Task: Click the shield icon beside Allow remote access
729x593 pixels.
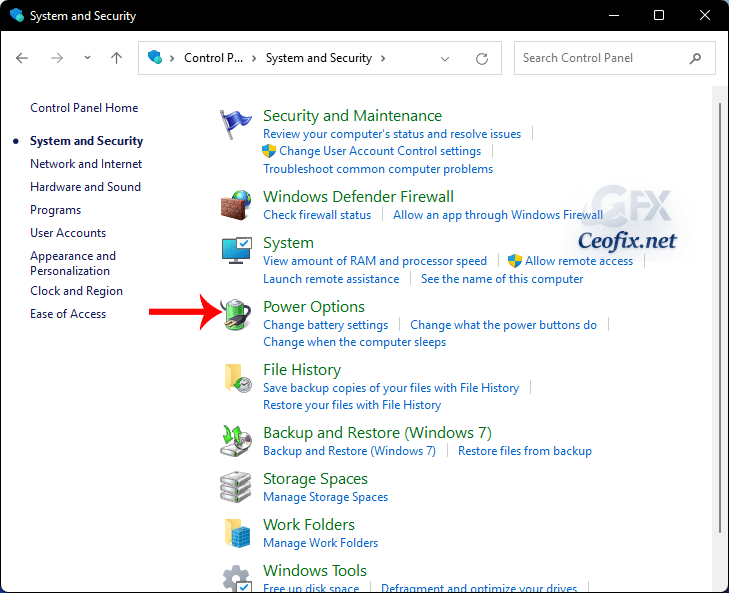Action: [x=515, y=260]
